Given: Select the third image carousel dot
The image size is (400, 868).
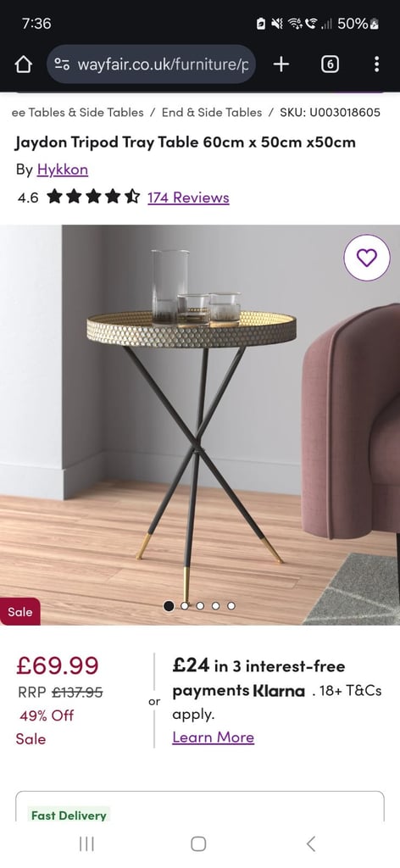Looking at the screenshot, I should tap(200, 605).
